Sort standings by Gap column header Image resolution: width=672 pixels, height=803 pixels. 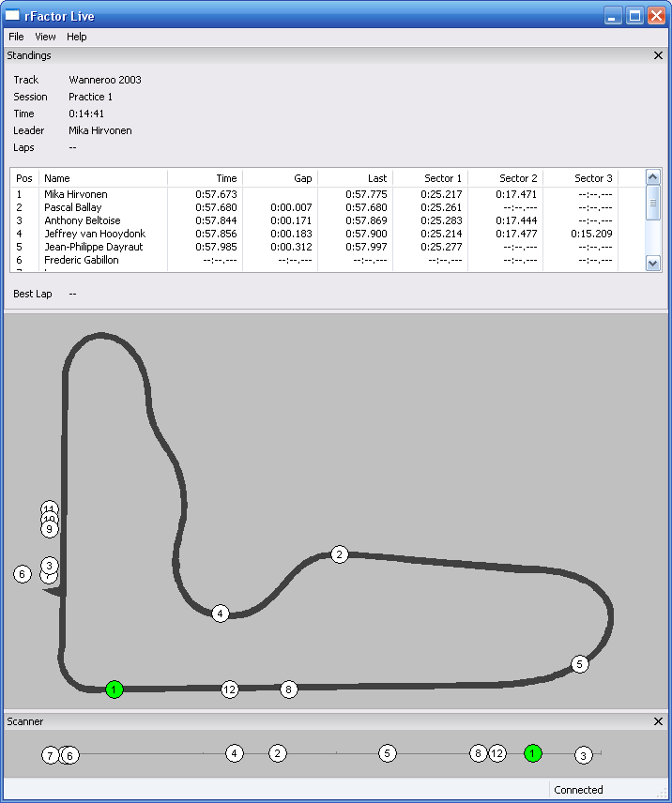(280, 178)
